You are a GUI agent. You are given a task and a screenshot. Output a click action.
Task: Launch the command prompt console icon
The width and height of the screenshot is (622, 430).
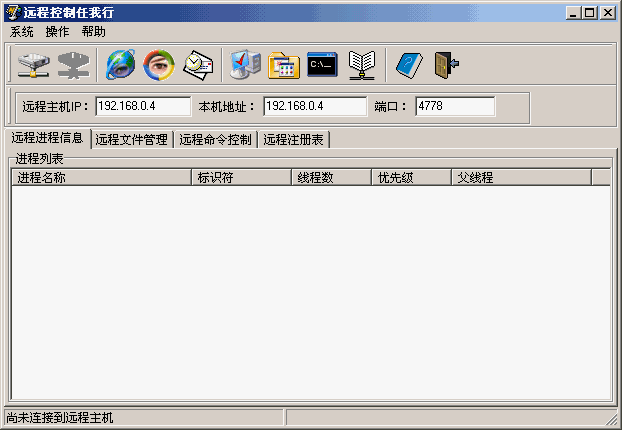322,65
